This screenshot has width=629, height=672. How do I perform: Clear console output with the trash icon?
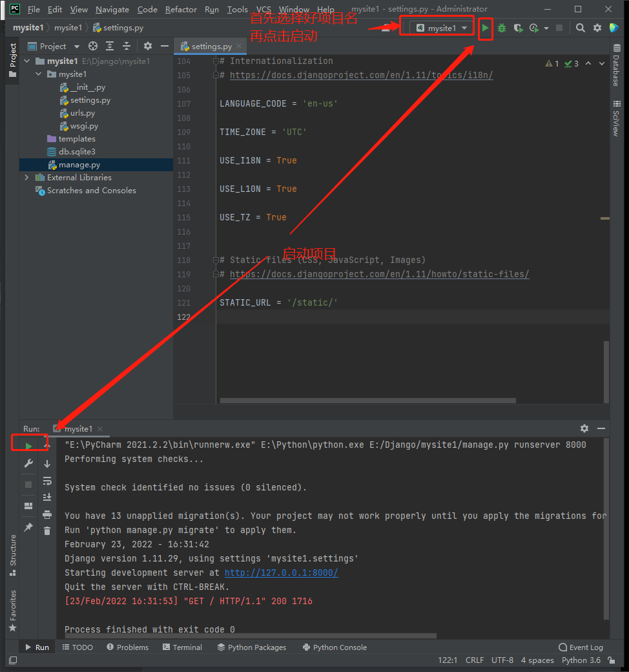click(x=47, y=531)
